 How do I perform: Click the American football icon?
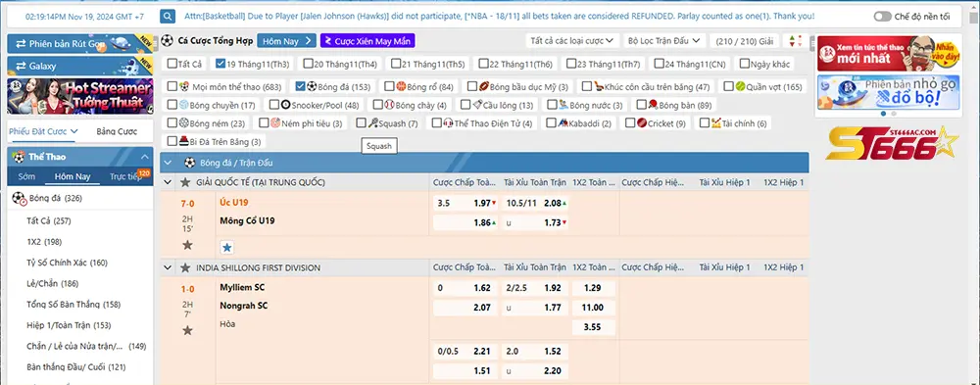coord(485,86)
